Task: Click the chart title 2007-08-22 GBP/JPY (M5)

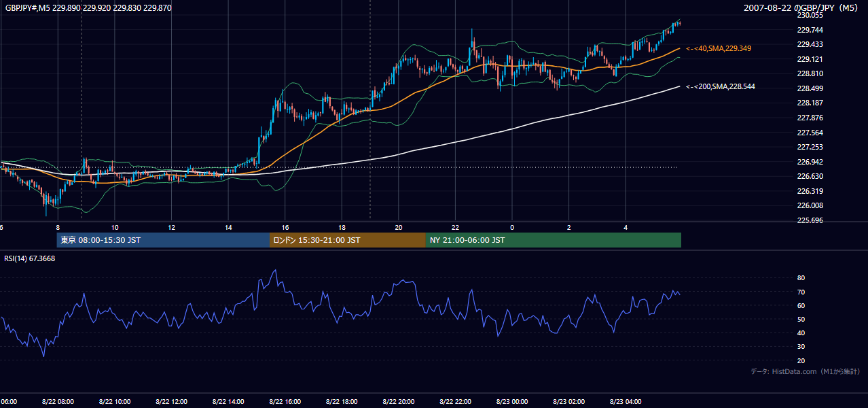Action: pyautogui.click(x=802, y=7)
